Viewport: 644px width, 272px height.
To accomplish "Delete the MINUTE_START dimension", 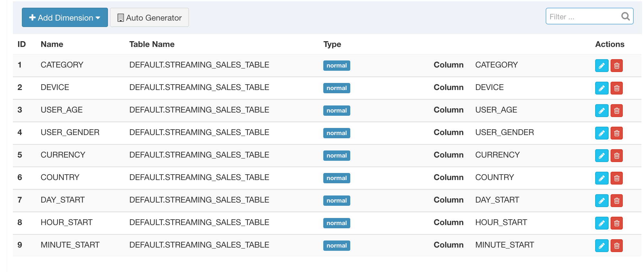I will point(616,246).
